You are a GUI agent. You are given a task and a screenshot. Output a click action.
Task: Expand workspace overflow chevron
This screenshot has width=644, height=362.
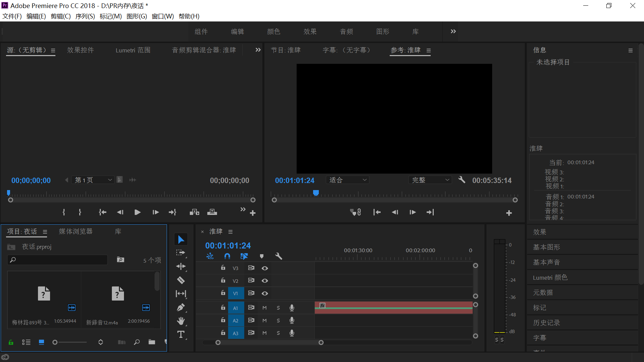coord(453,32)
